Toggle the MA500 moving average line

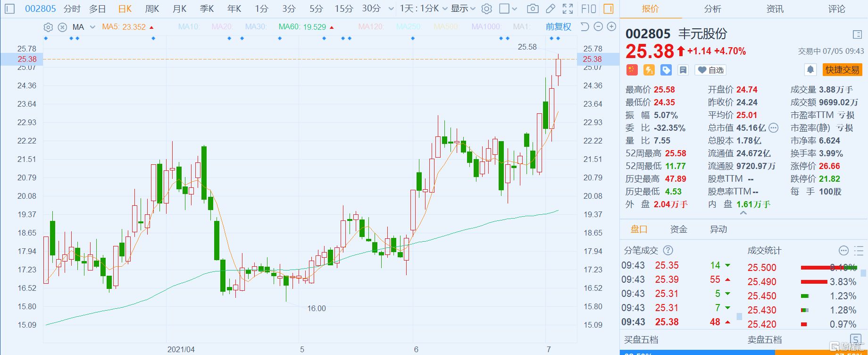click(446, 27)
